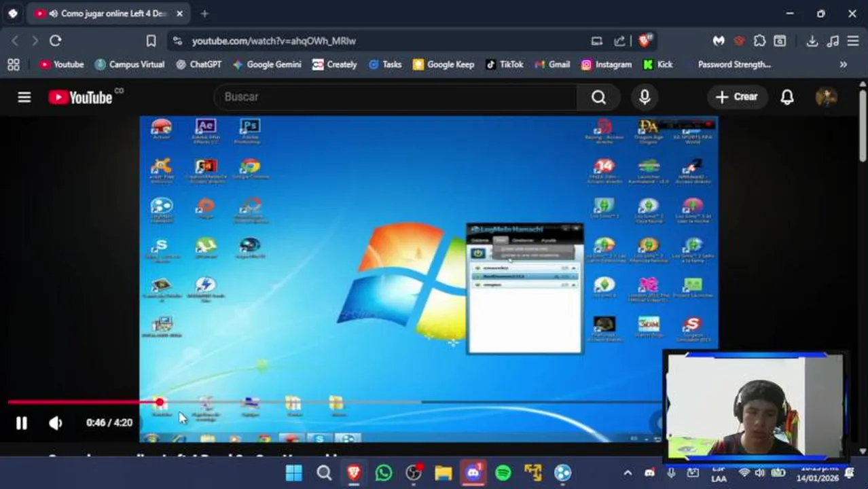This screenshot has width=868, height=489.
Task: Open the browser downloads icon
Action: point(812,41)
